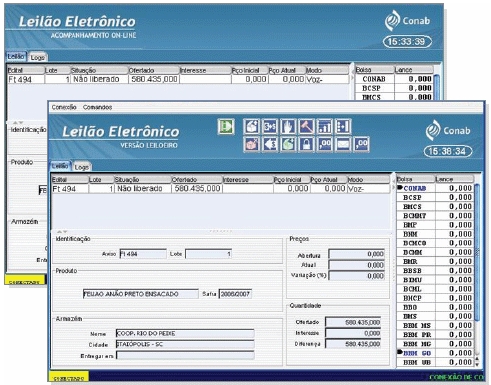Click the Abertura price field
The width and height of the screenshot is (491, 385).
(x=357, y=254)
